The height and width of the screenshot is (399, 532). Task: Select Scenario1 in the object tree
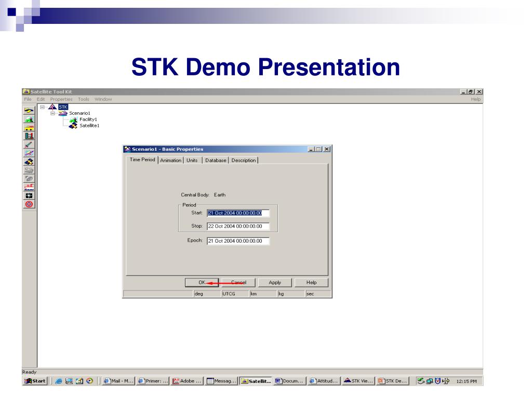click(79, 113)
